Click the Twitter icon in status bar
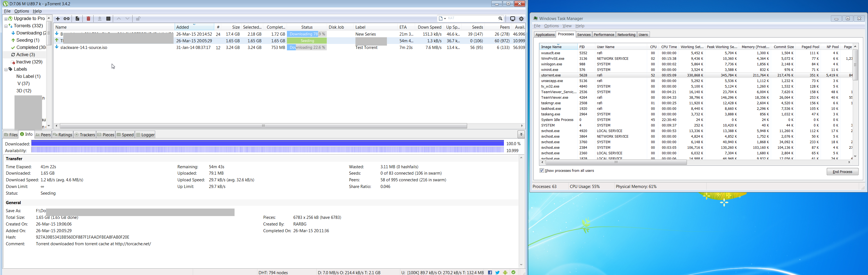The image size is (868, 275). 497,273
